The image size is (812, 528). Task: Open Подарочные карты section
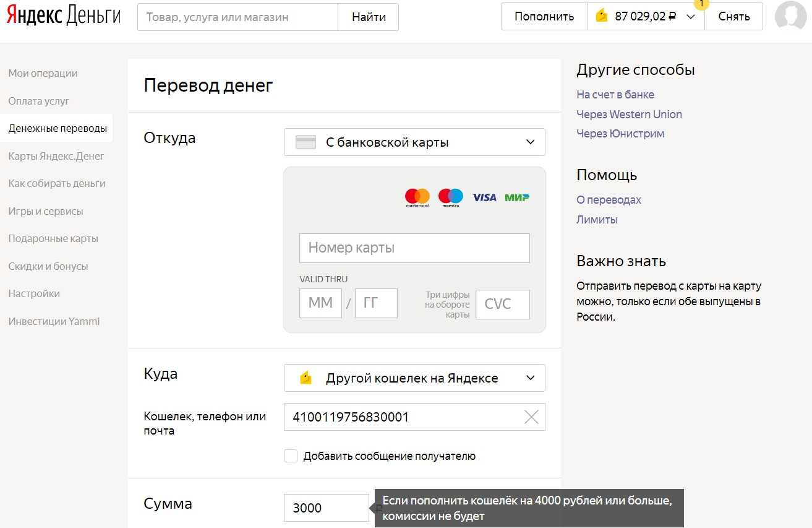pos(53,238)
